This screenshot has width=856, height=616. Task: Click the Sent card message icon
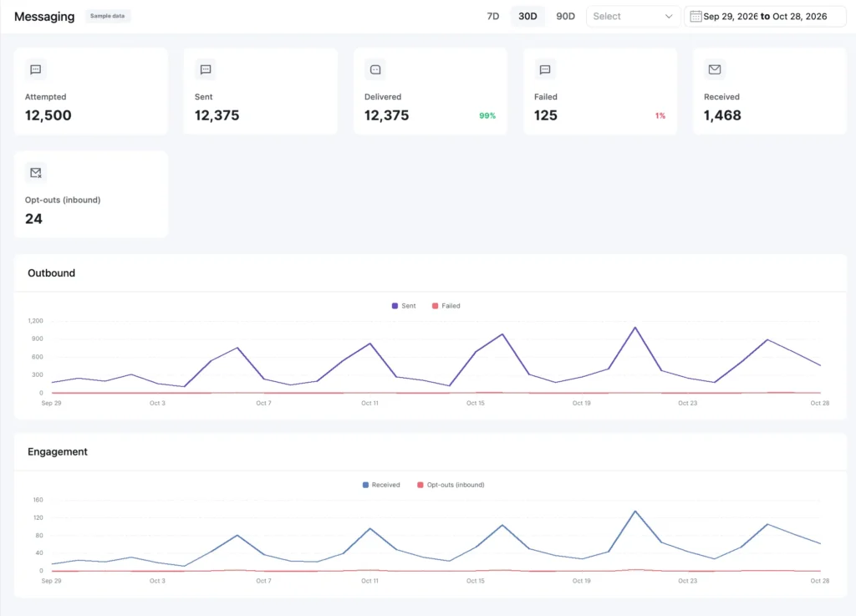[x=206, y=69]
